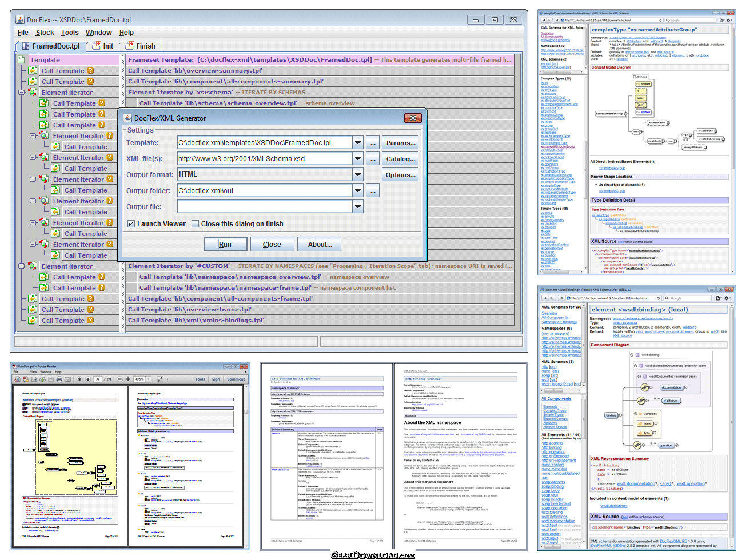The image size is (746, 560).
Task: Click Close button in Generator dialog
Action: click(272, 245)
